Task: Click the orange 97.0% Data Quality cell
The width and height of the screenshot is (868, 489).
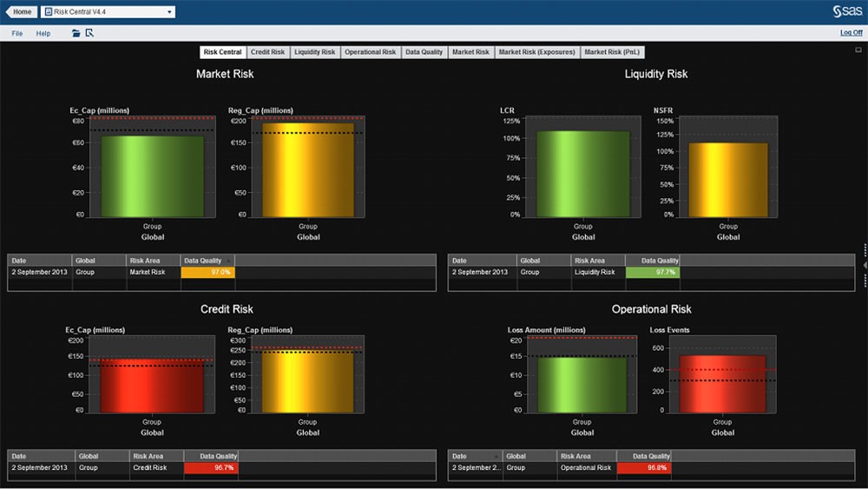Action: click(207, 272)
